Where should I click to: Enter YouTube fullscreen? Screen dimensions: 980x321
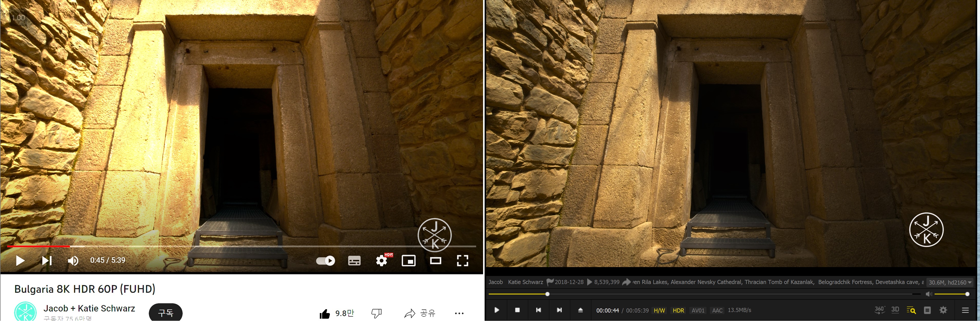click(x=462, y=261)
